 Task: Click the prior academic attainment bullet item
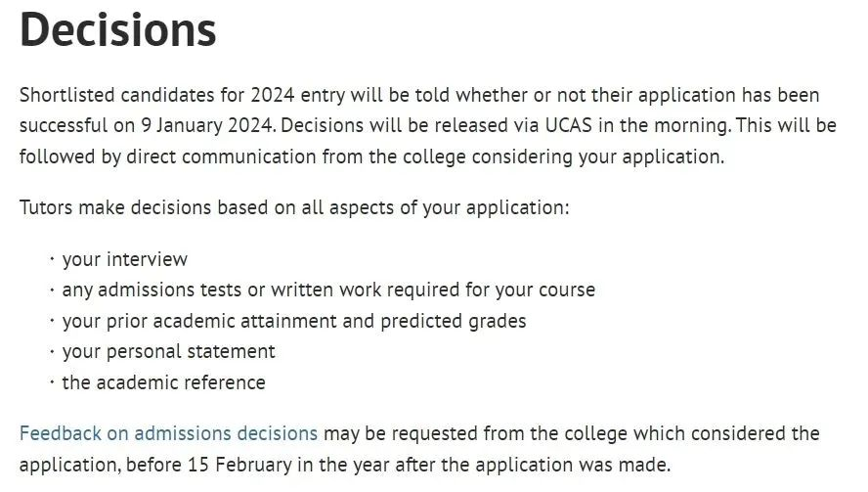293,321
